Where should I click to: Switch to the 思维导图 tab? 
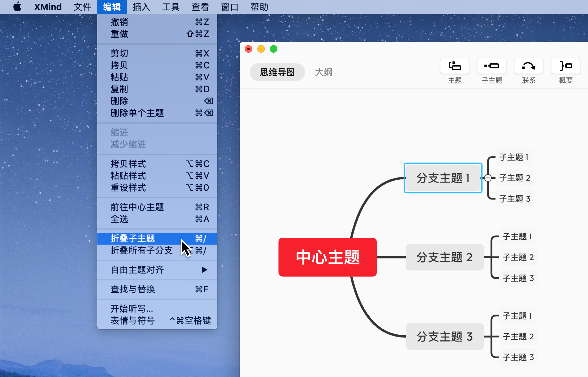click(x=277, y=72)
